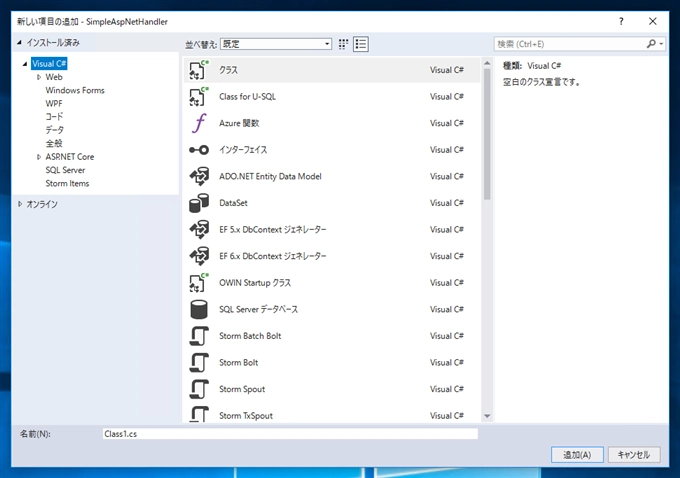This screenshot has height=478, width=680.
Task: Open search options dropdown arrow
Action: [x=661, y=44]
